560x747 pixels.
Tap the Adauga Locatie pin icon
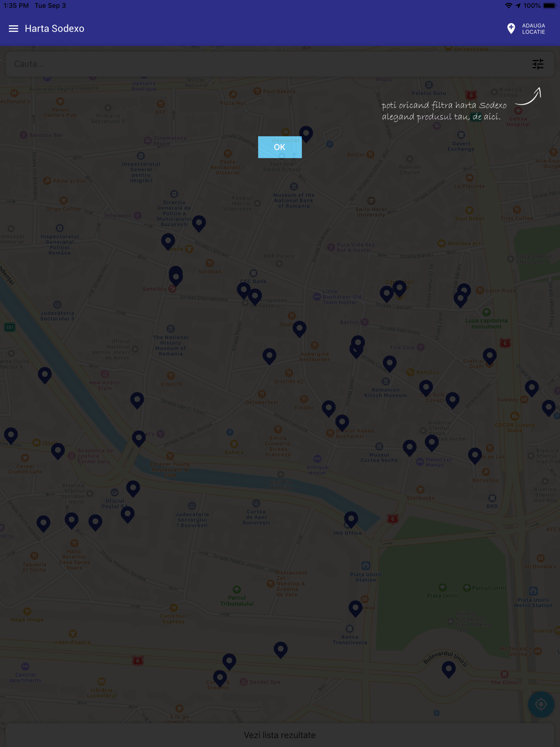tap(511, 29)
